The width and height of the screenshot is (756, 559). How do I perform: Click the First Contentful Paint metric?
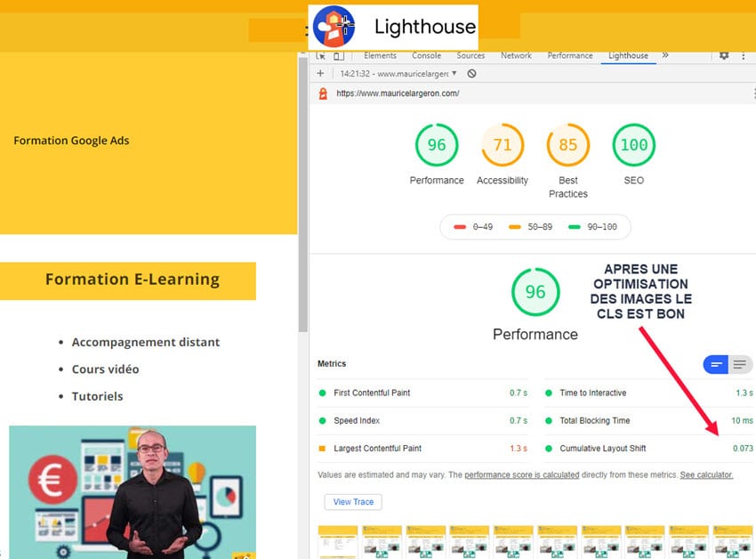[422, 393]
